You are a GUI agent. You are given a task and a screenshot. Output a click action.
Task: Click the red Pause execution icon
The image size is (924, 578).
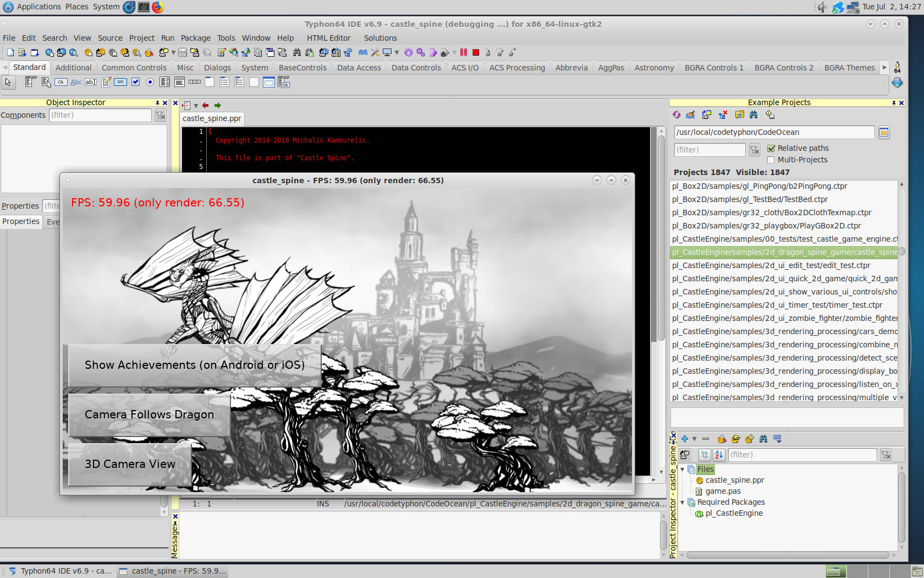coord(464,52)
